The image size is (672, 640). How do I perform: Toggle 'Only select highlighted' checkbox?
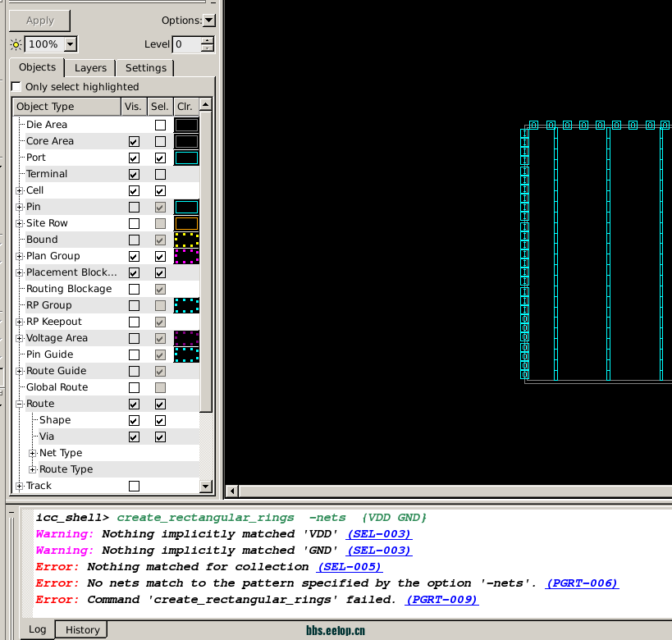pos(16,87)
